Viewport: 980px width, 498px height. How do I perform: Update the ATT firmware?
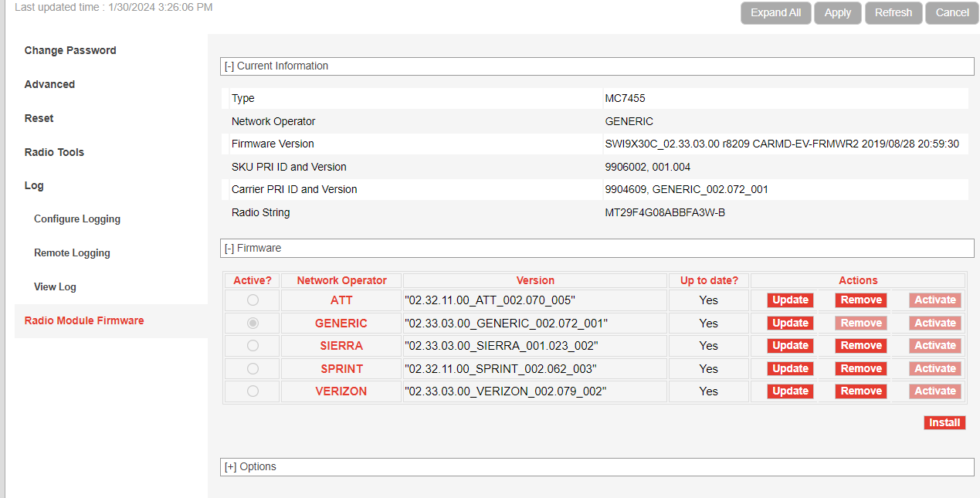790,300
